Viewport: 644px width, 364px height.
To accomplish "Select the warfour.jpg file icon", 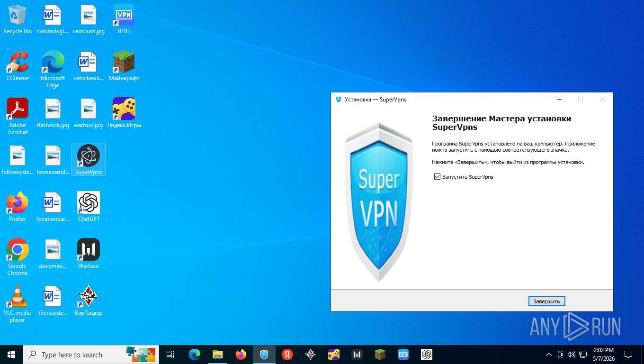I will click(89, 113).
